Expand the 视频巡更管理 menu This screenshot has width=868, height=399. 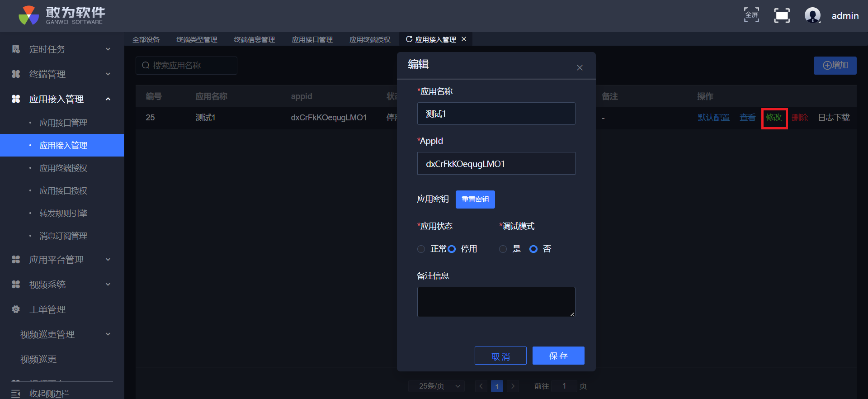point(108,334)
